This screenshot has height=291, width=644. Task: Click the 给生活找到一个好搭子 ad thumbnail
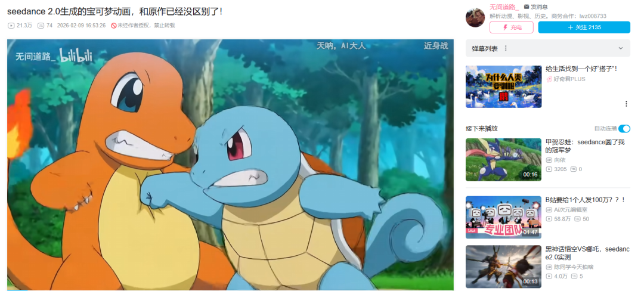tap(503, 86)
